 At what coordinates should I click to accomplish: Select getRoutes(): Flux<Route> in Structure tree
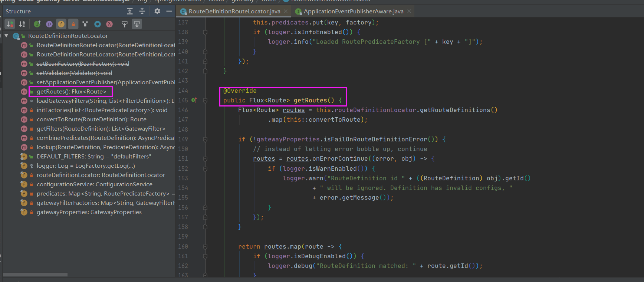coord(71,92)
